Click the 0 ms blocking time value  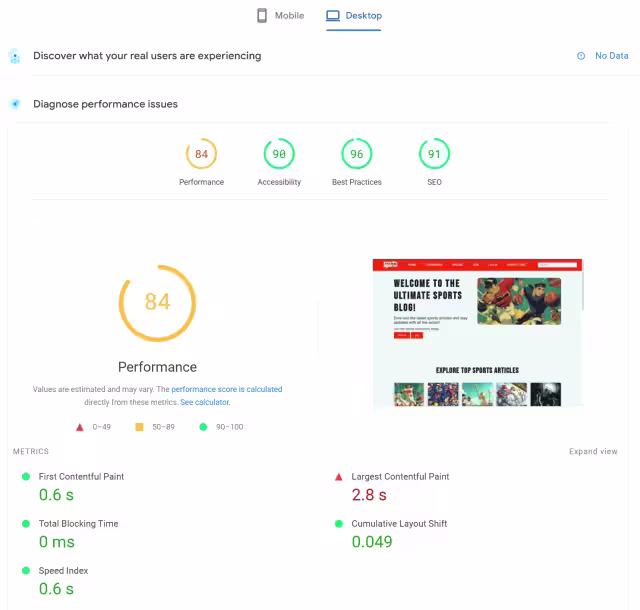click(57, 542)
